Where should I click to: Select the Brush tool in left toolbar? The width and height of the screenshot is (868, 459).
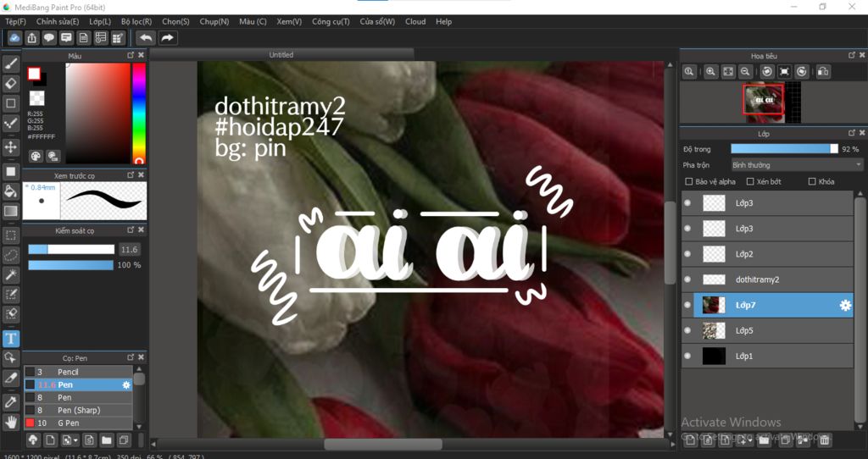point(10,64)
